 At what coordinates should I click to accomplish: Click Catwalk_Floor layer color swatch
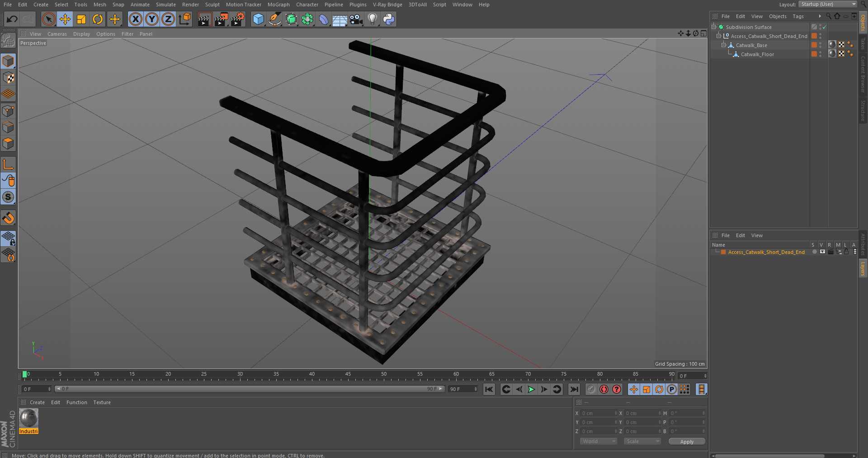click(x=814, y=54)
